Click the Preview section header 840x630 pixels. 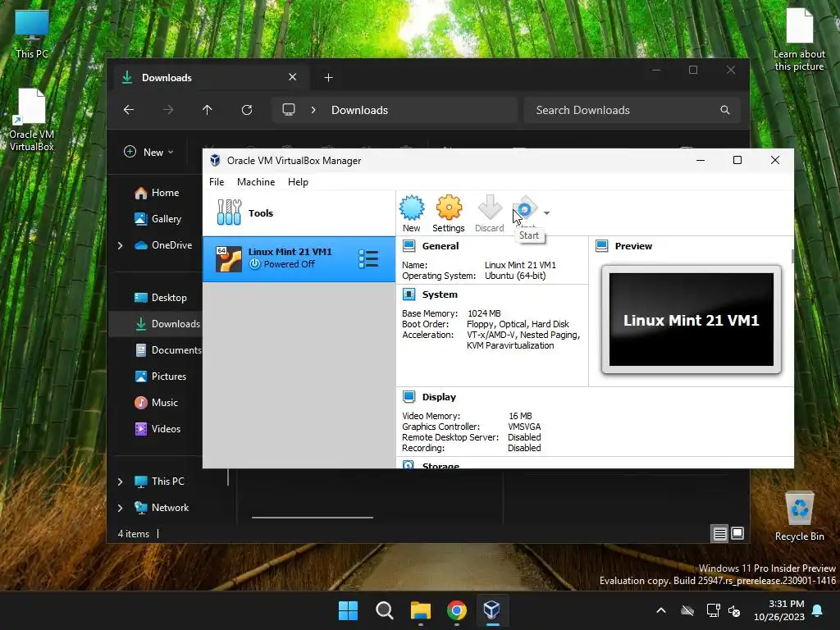click(x=633, y=246)
